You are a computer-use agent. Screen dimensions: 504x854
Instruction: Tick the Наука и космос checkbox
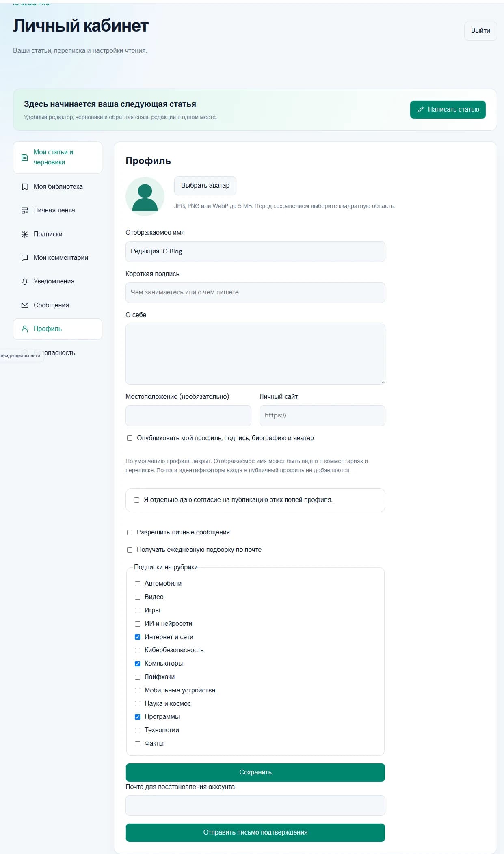pyautogui.click(x=138, y=704)
